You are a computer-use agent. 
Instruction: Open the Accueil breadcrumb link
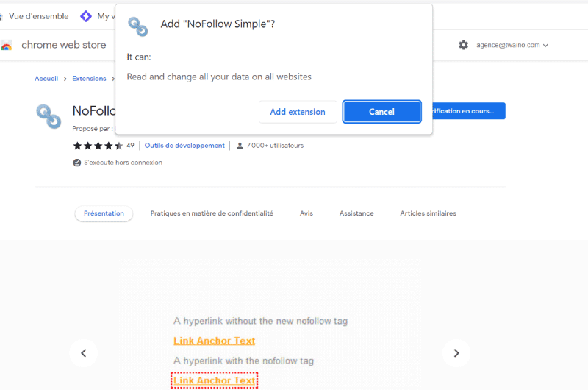pos(46,79)
